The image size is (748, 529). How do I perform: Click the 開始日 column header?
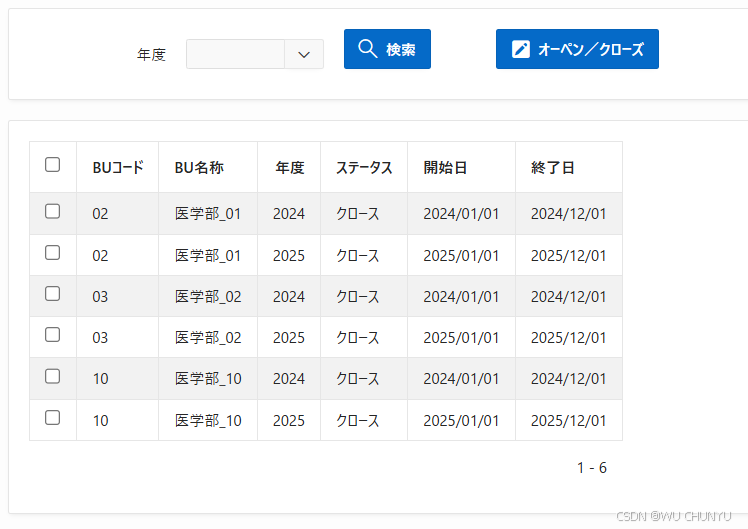click(461, 167)
